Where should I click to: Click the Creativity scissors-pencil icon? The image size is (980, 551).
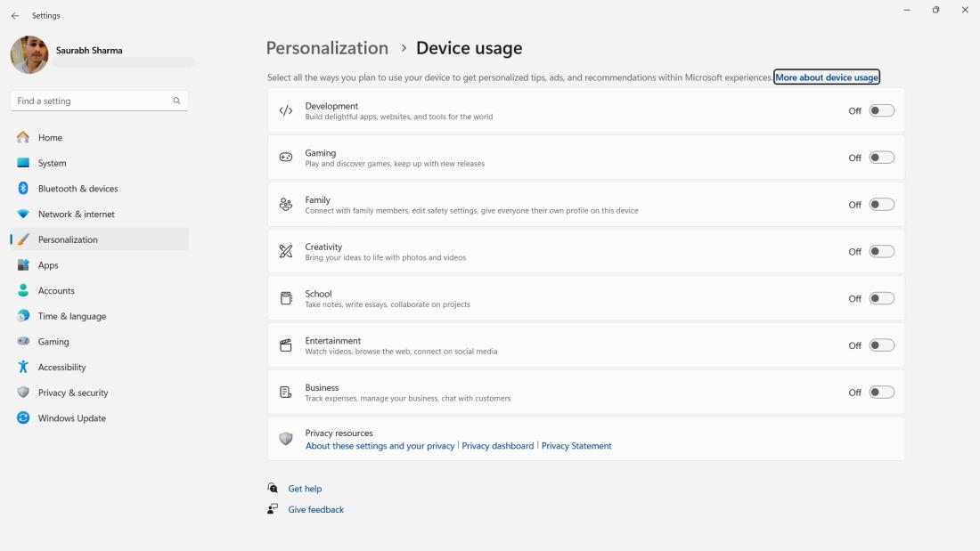pyautogui.click(x=285, y=252)
